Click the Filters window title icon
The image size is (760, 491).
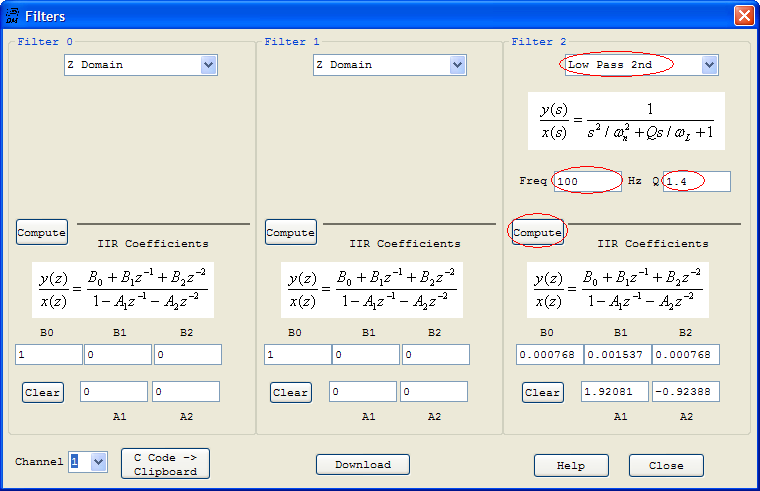click(12, 15)
